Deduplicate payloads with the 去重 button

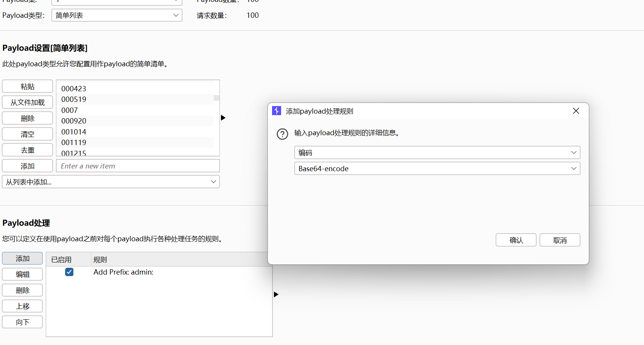coord(27,150)
